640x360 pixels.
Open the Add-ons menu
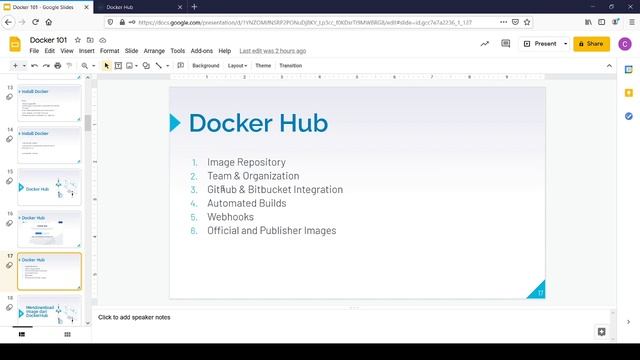tap(202, 51)
